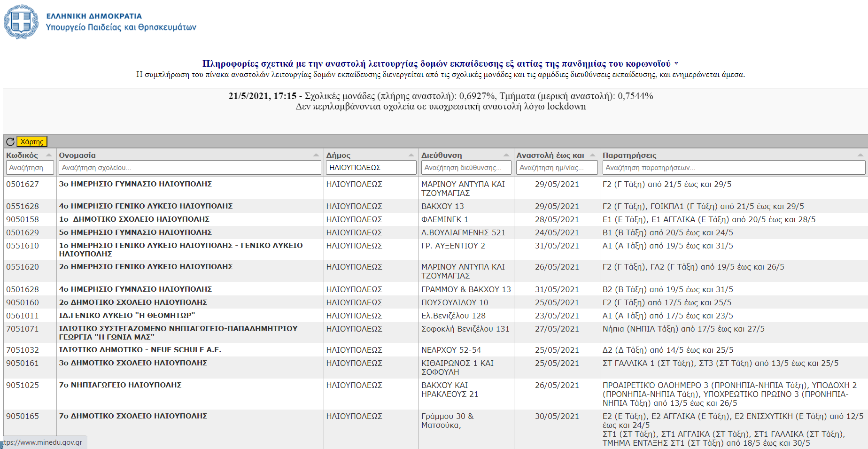Sort by Παρατηρήσεις column arrow
This screenshot has width=868, height=449.
[x=860, y=155]
